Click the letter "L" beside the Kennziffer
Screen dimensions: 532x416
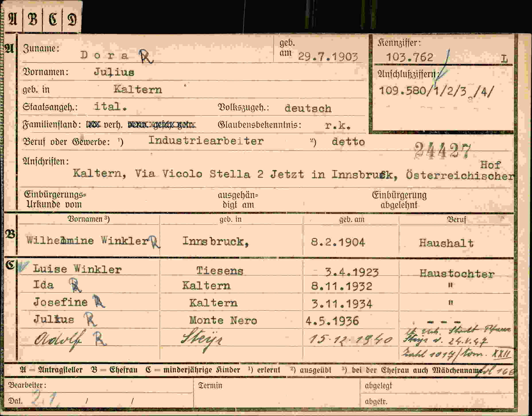pyautogui.click(x=504, y=59)
